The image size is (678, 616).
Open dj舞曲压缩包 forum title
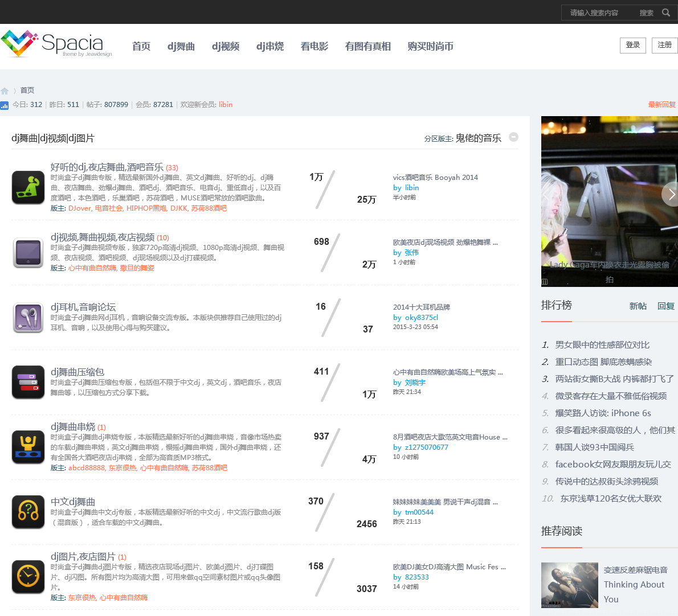tap(77, 372)
